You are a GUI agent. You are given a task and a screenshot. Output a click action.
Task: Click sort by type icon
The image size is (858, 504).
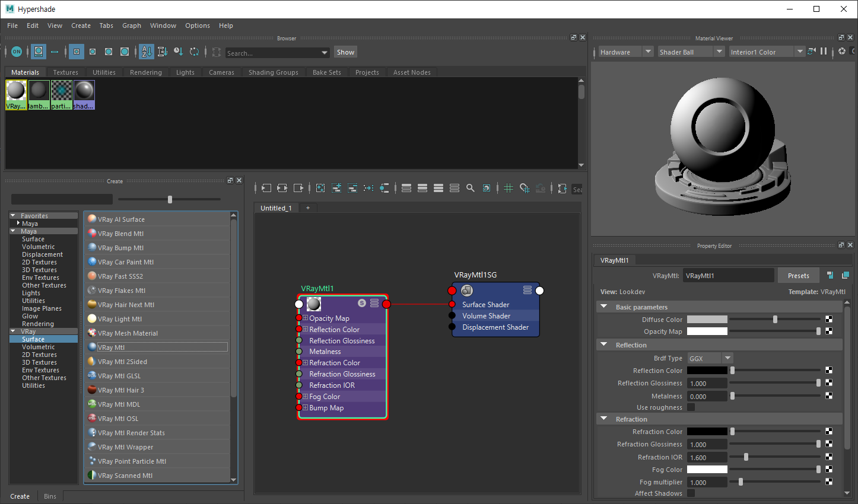(x=163, y=52)
